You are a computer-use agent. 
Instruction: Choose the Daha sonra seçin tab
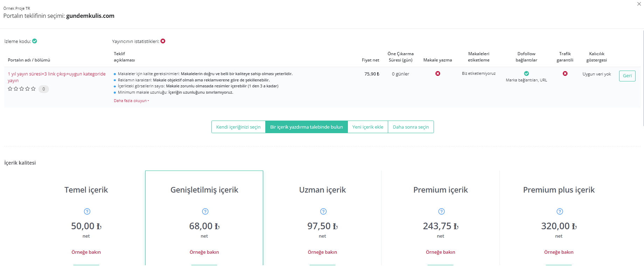411,127
